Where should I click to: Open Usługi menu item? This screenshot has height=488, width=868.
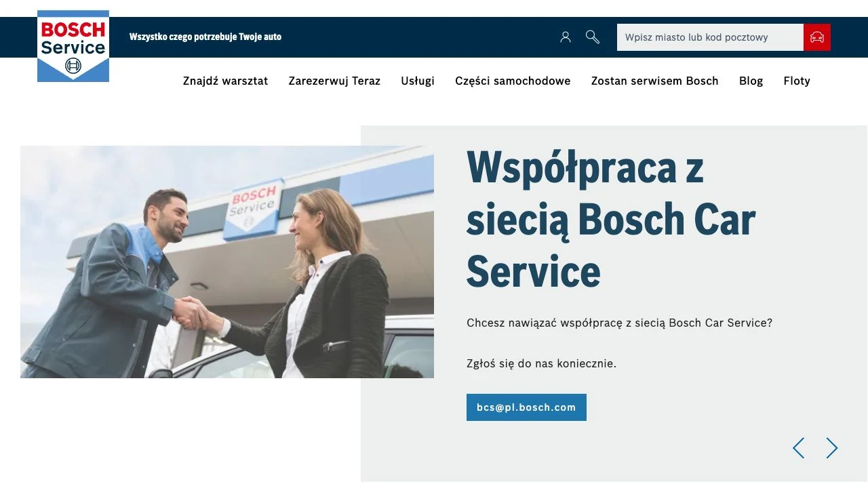(418, 81)
